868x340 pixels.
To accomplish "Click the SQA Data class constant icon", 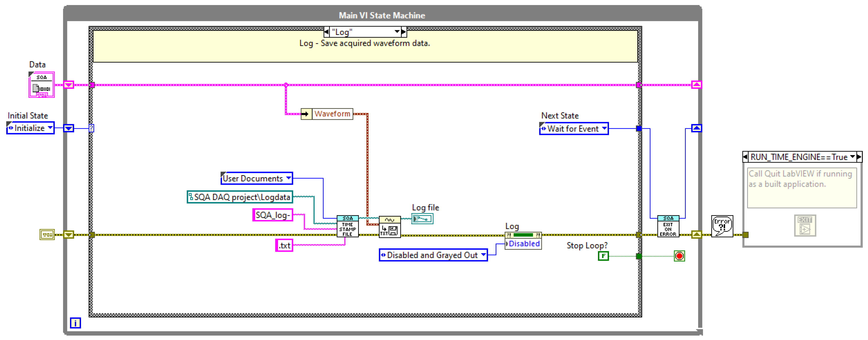I will point(42,85).
